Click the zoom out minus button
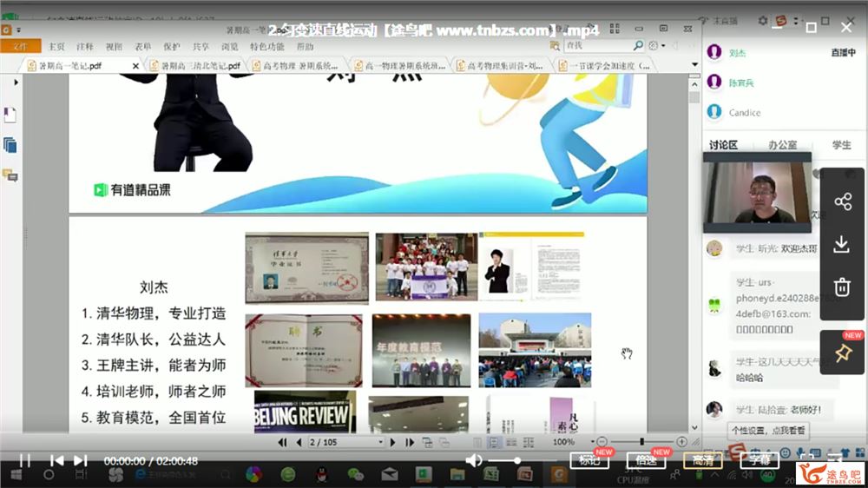Image resolution: width=868 pixels, height=488 pixels. (x=602, y=441)
